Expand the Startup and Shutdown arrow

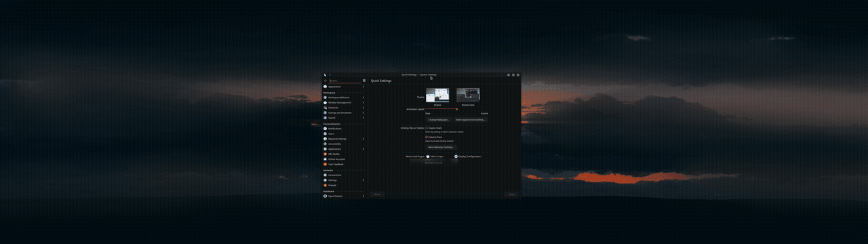pyautogui.click(x=363, y=113)
